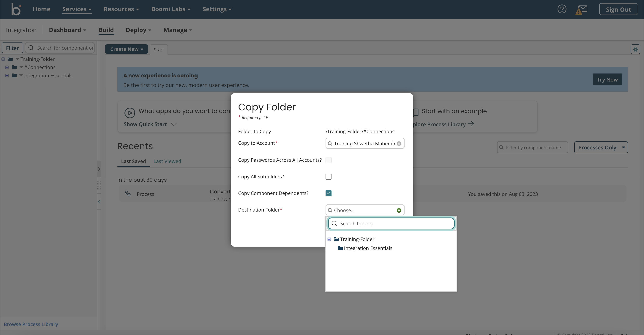Enable Copy Passwords Across All Accounts
The height and width of the screenshot is (335, 644).
coord(328,160)
